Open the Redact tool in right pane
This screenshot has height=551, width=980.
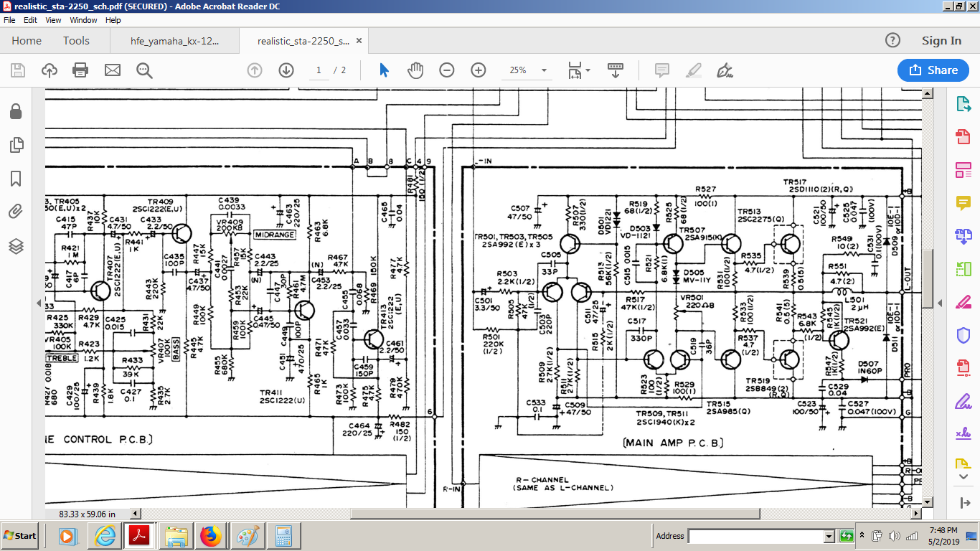pos(963,302)
